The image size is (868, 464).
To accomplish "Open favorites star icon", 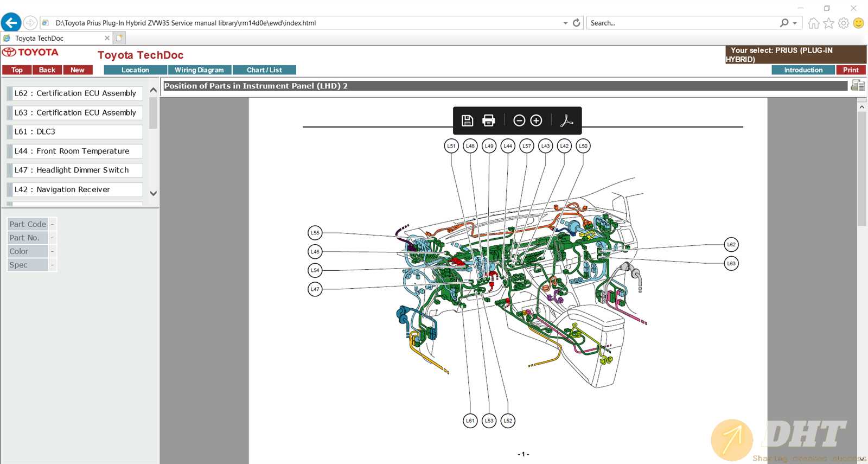I will coord(828,23).
